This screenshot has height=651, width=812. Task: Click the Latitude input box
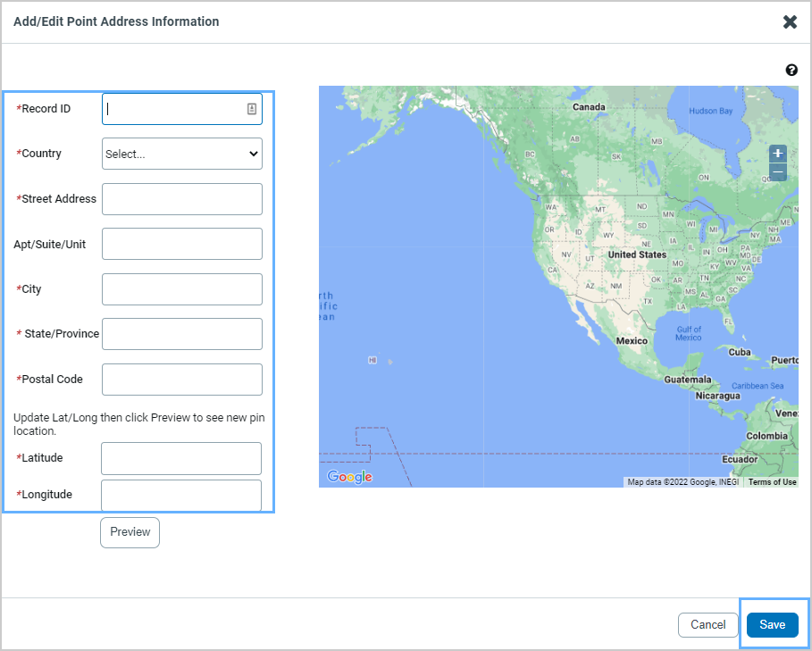point(181,458)
